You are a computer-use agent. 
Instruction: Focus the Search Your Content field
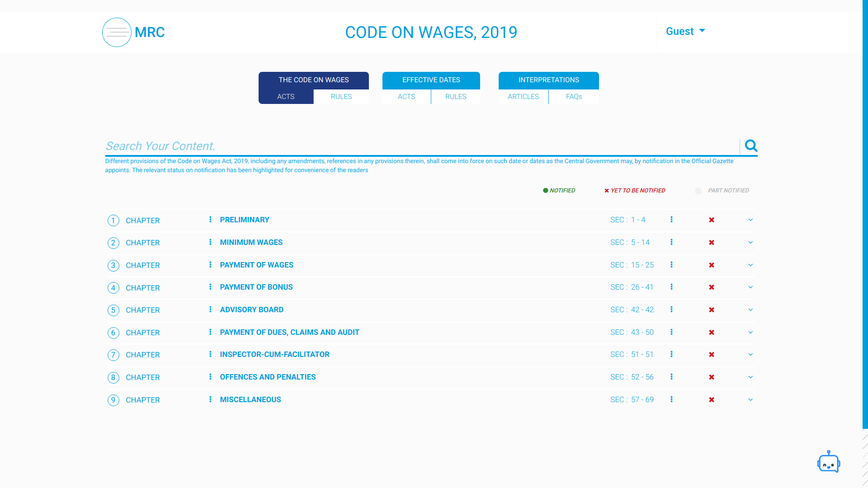(422, 146)
